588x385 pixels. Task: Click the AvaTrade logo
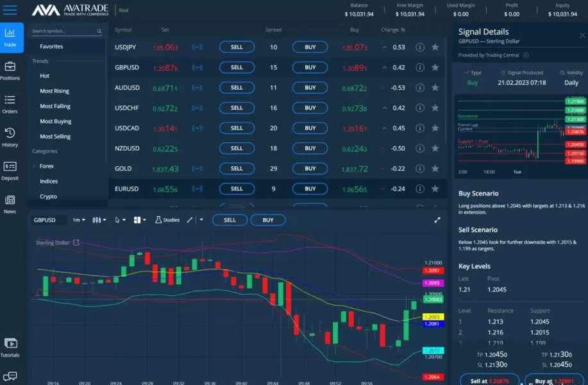[x=70, y=10]
